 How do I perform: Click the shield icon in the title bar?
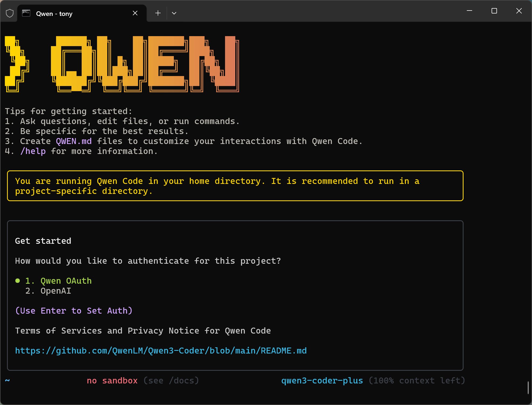(x=10, y=13)
